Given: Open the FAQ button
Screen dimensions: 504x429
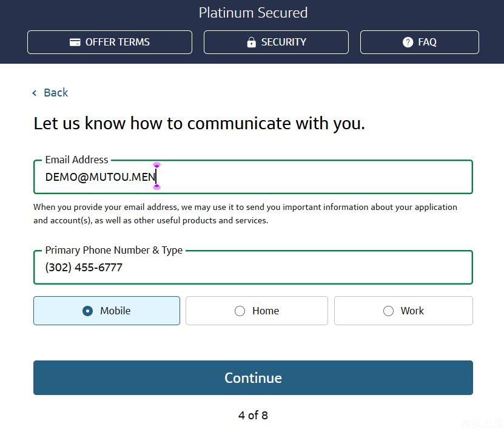Looking at the screenshot, I should click(x=420, y=42).
